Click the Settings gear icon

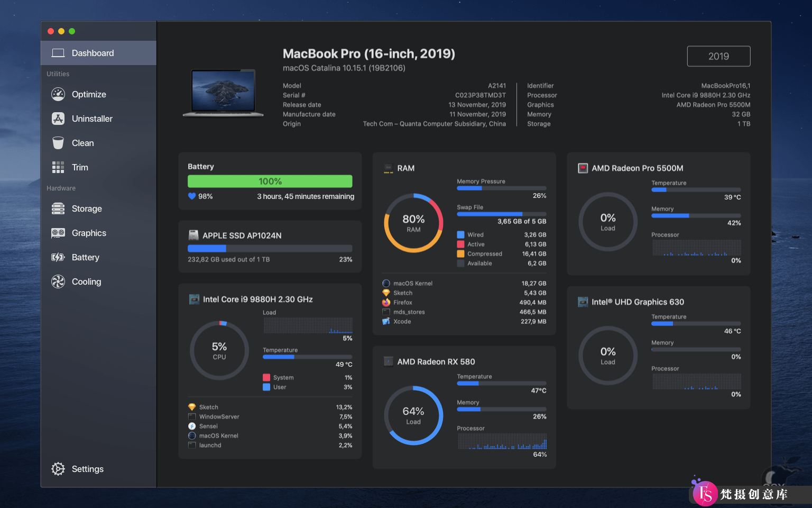click(x=58, y=469)
